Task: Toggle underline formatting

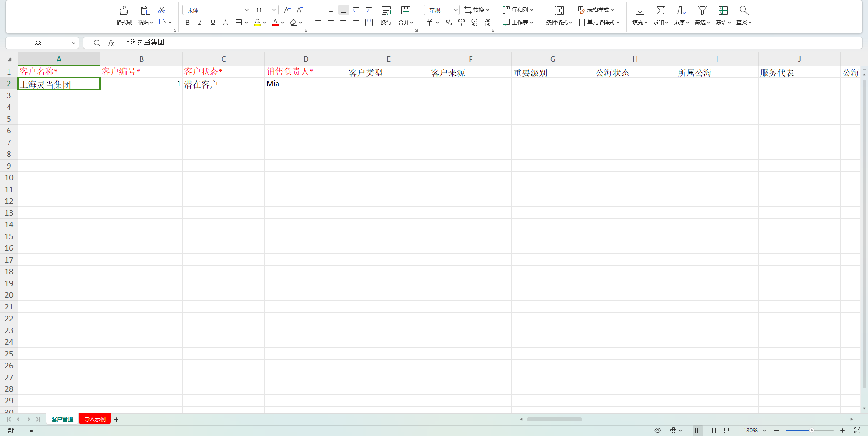Action: (212, 23)
